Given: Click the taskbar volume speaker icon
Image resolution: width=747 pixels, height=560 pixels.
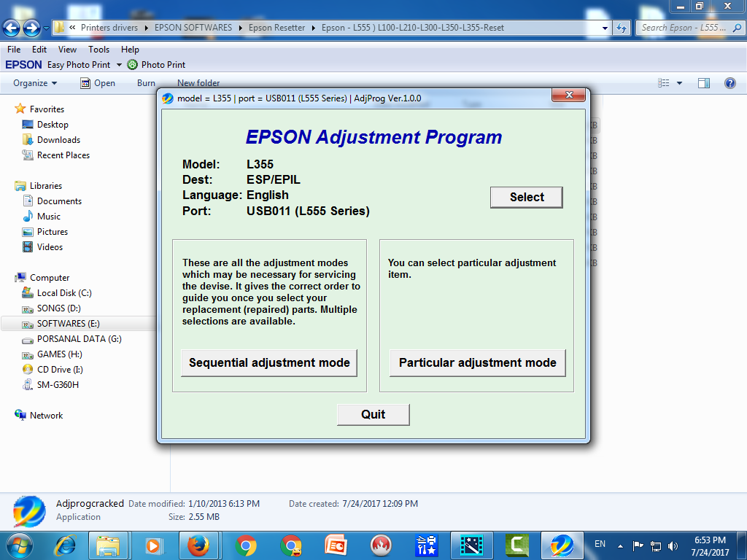Looking at the screenshot, I should tap(673, 545).
